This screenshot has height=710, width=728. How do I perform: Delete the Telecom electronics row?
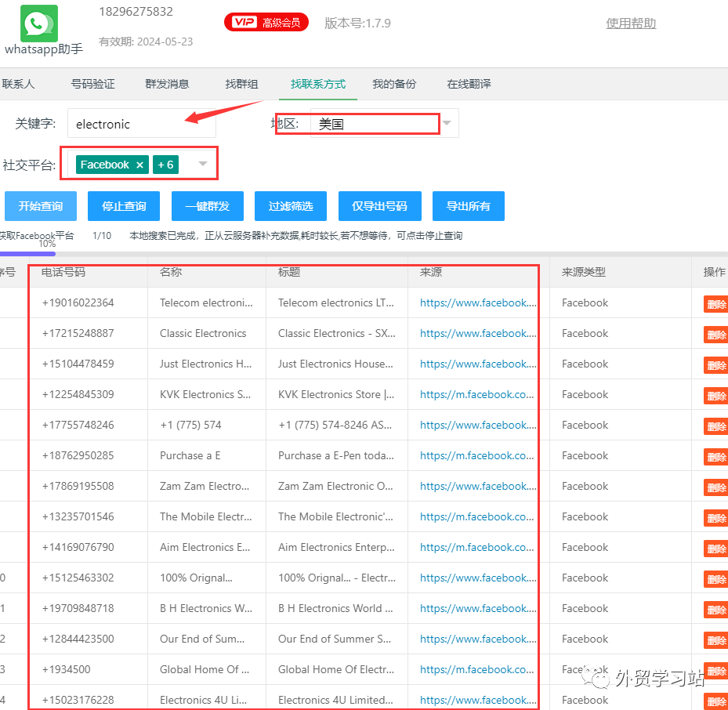pos(716,305)
